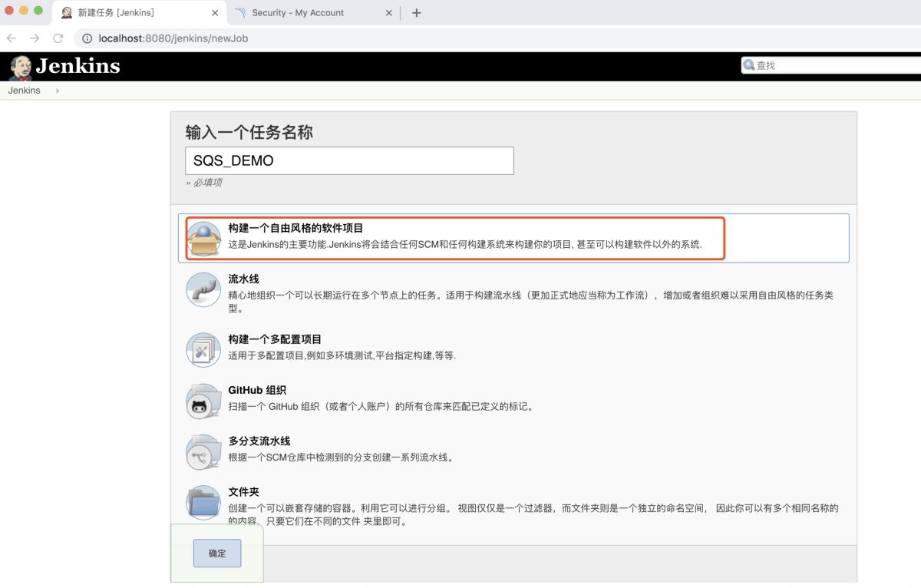Choose 构建一个多配置项目 title
The image size is (921, 588).
(275, 339)
